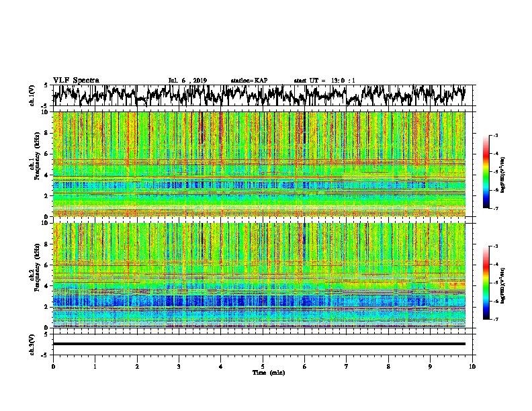Click the ch.1 color bar log(PSD) label

[503, 175]
